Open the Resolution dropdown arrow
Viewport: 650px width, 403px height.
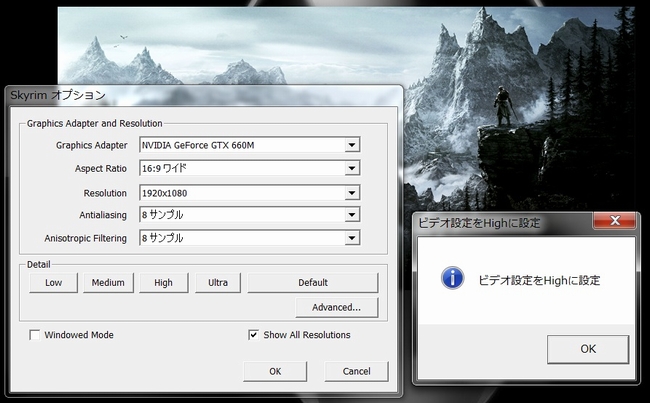coord(352,193)
